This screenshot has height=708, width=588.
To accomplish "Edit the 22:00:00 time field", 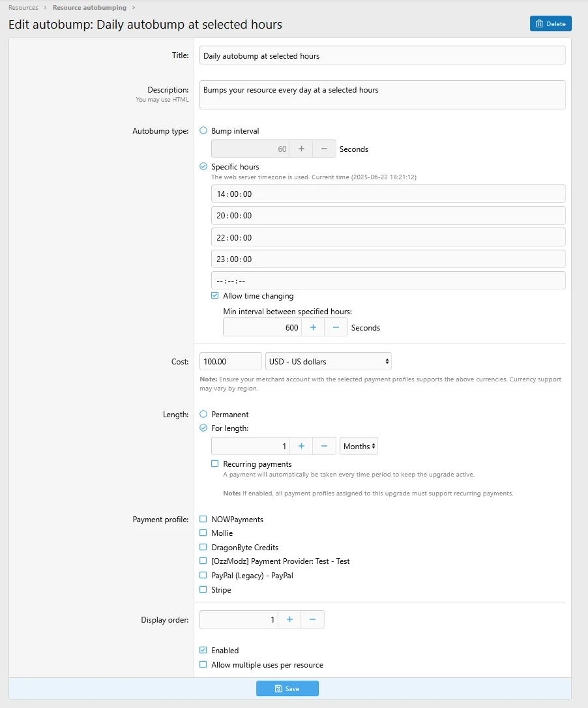I will point(388,237).
